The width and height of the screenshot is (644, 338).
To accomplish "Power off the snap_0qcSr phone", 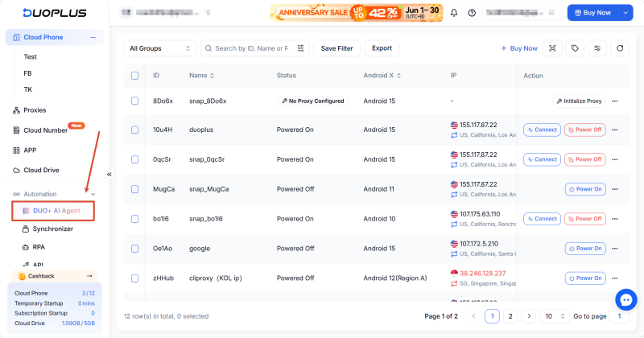I will tap(585, 159).
